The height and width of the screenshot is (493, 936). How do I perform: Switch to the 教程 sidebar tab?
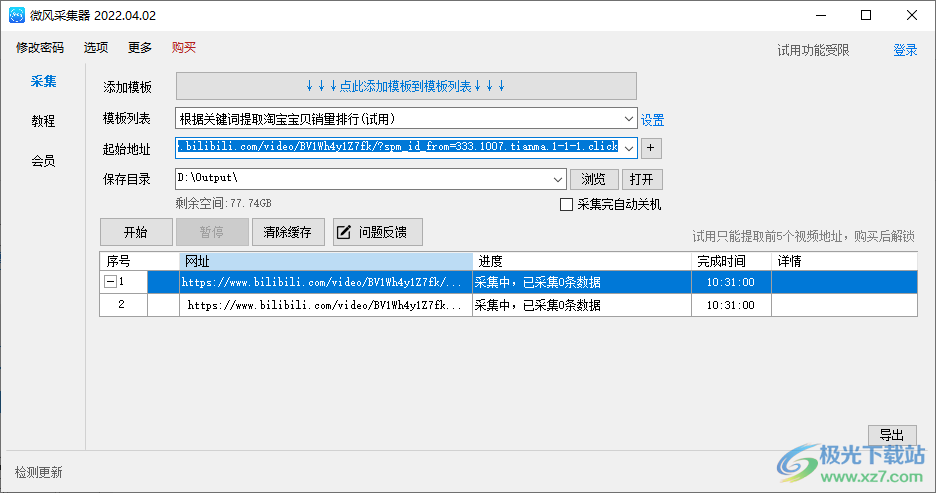pos(44,121)
